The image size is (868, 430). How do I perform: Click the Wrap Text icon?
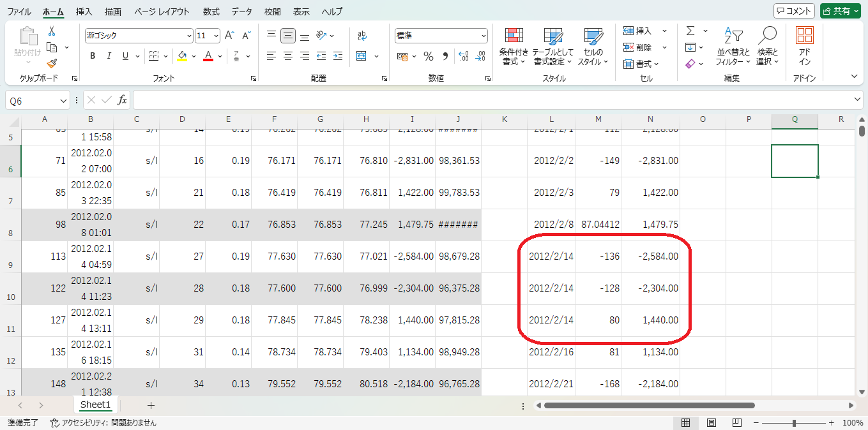tap(362, 36)
